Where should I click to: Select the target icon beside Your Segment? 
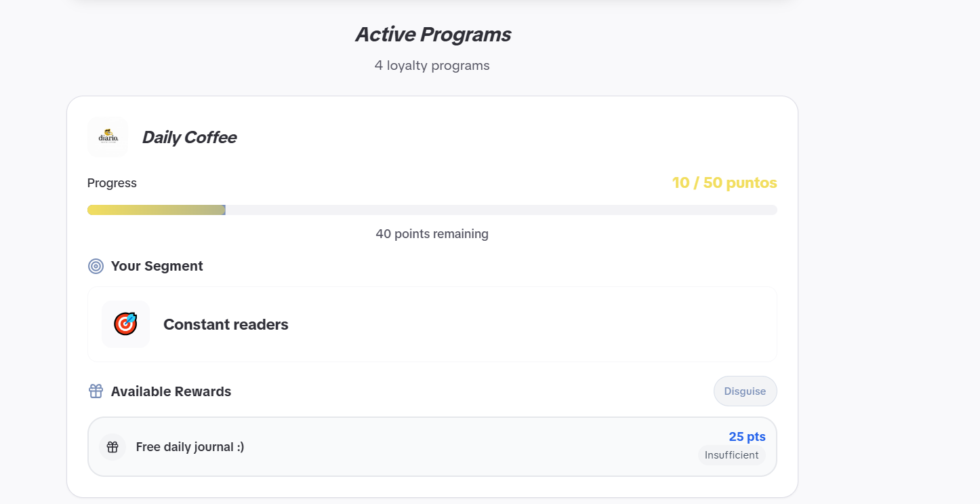click(95, 266)
